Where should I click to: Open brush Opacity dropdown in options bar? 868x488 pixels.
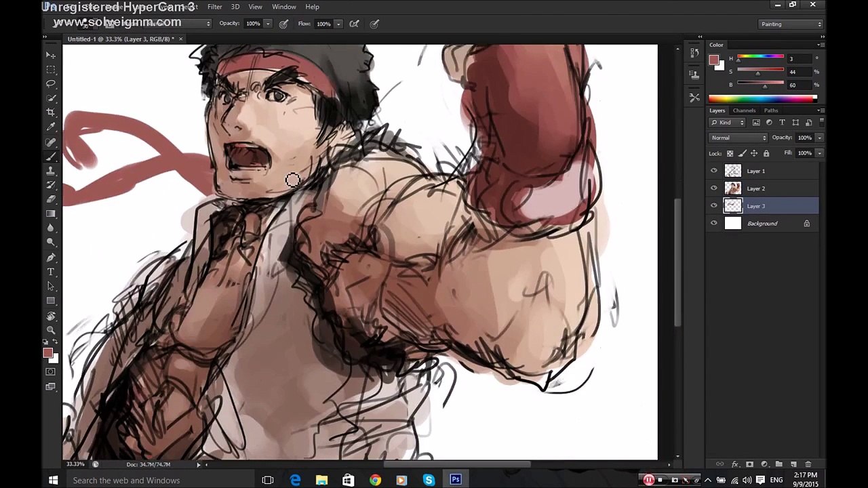tap(267, 24)
